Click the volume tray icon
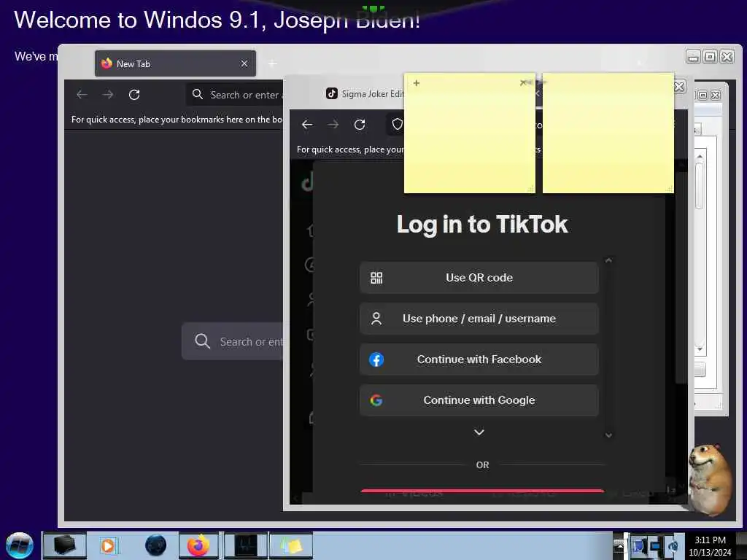 tap(673, 545)
